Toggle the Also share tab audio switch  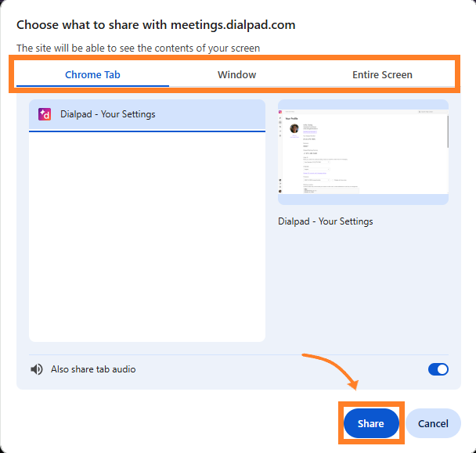click(x=438, y=369)
